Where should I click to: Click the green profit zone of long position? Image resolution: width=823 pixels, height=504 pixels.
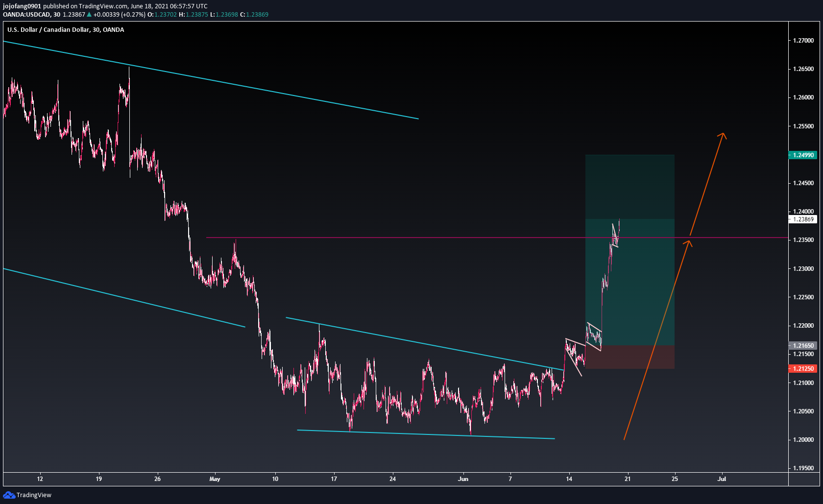629,250
